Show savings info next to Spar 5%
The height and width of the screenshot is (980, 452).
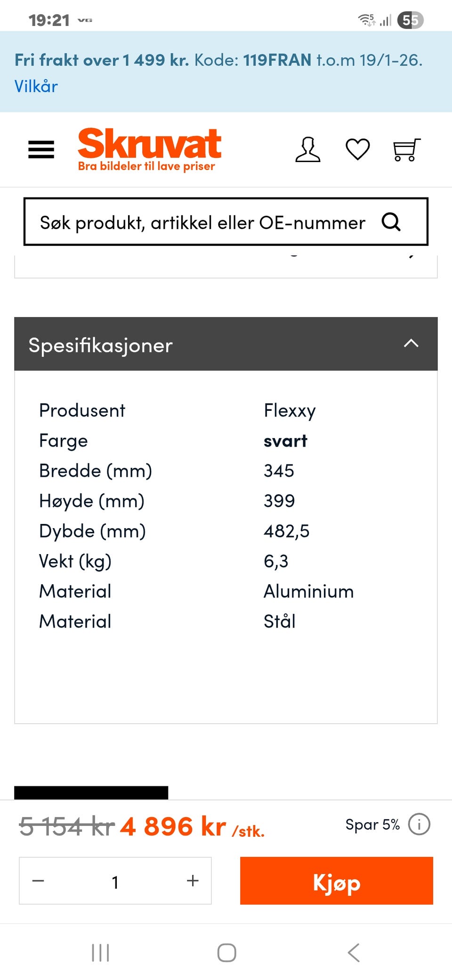[x=419, y=825]
